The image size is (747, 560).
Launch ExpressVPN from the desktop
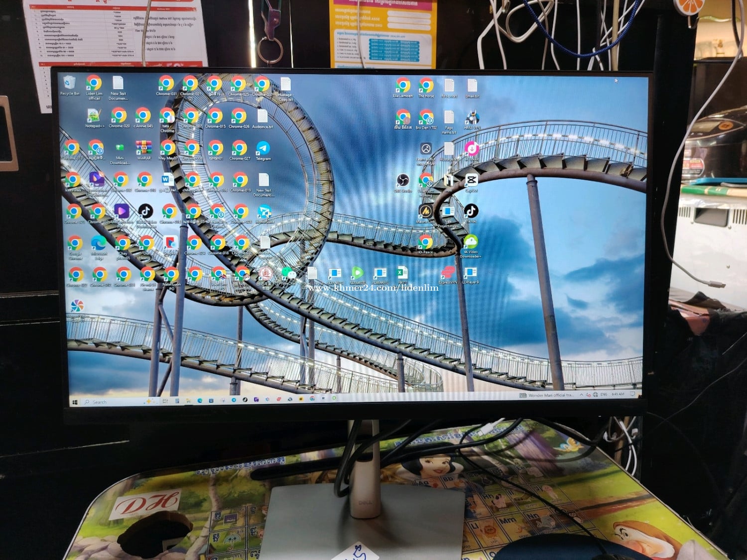[x=448, y=273]
